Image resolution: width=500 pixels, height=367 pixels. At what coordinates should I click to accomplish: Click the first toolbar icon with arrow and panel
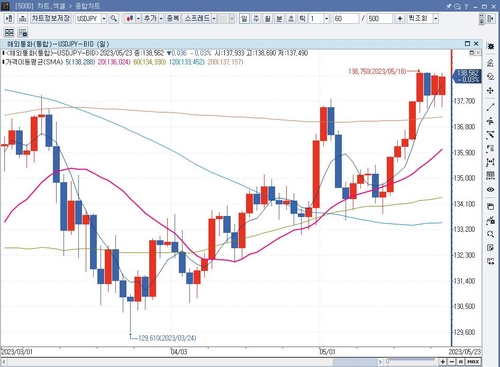coord(9,19)
